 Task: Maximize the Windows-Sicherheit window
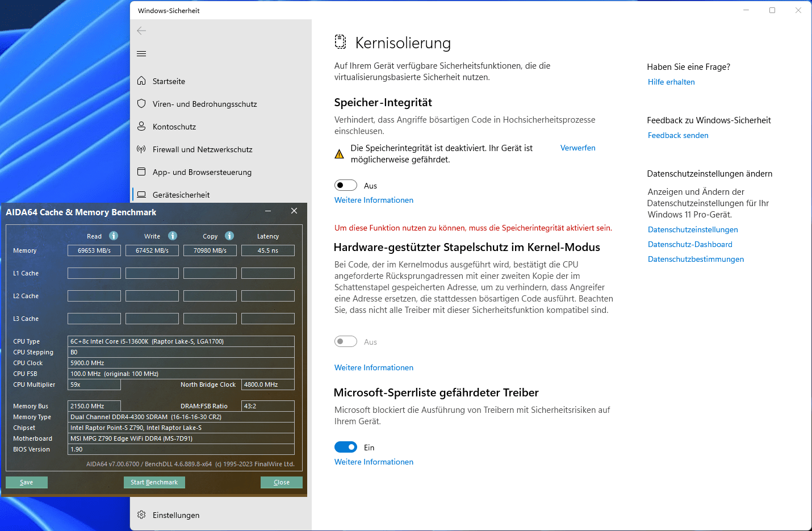pyautogui.click(x=772, y=10)
